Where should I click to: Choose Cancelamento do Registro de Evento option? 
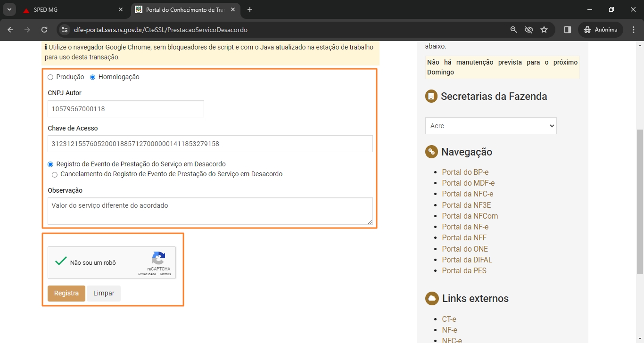(55, 174)
